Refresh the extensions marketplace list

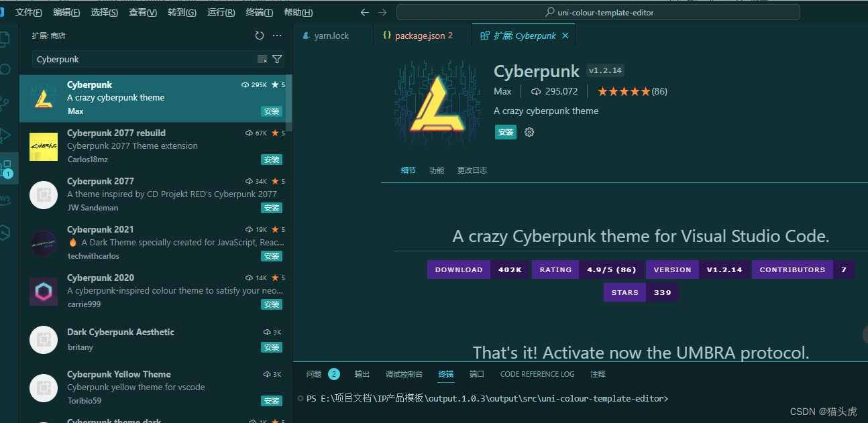point(260,36)
